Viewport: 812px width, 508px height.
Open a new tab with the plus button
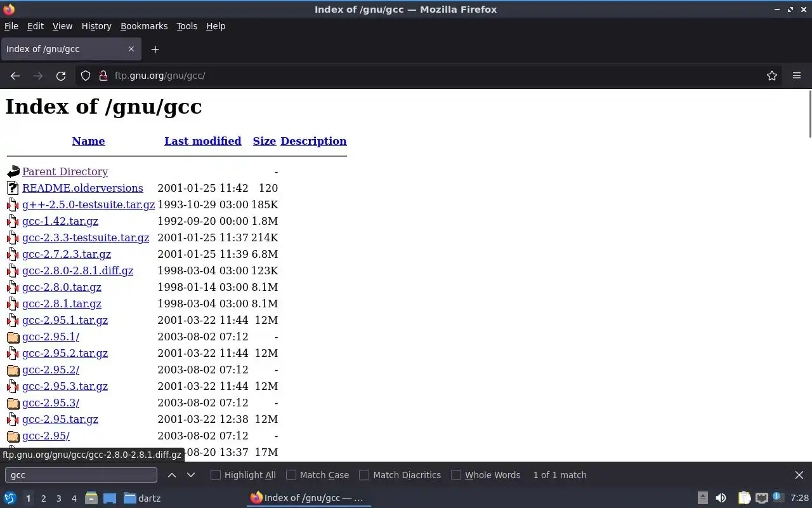pyautogui.click(x=155, y=49)
